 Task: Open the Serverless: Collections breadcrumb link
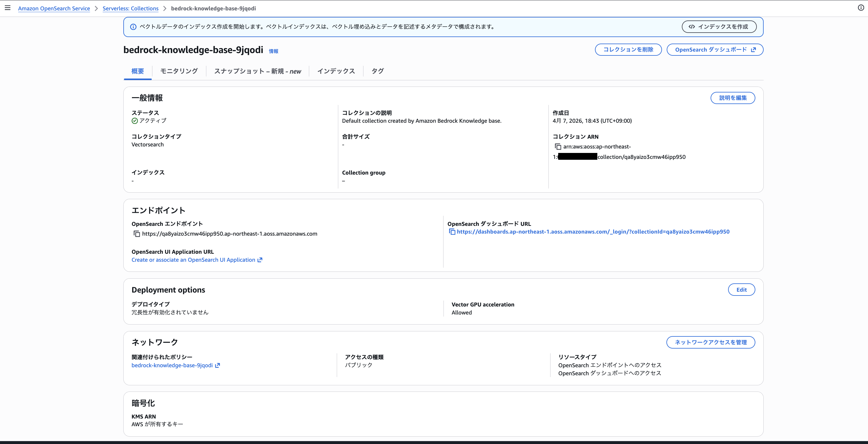pos(130,8)
